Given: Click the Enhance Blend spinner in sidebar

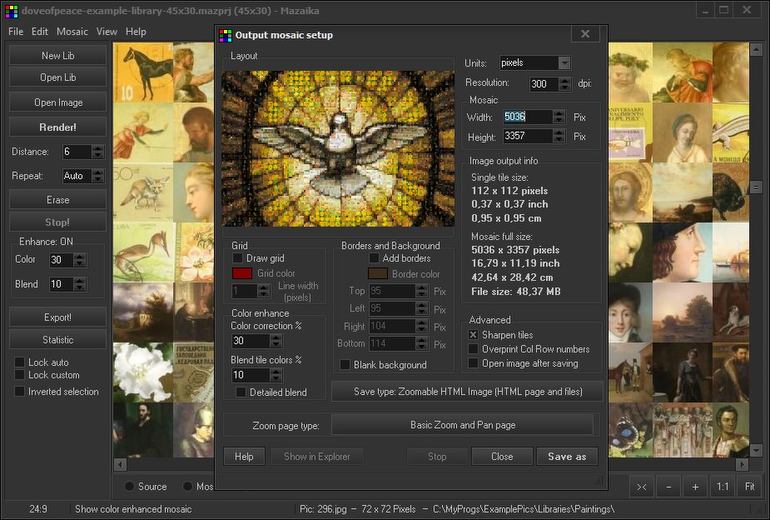Looking at the screenshot, I should [x=80, y=284].
